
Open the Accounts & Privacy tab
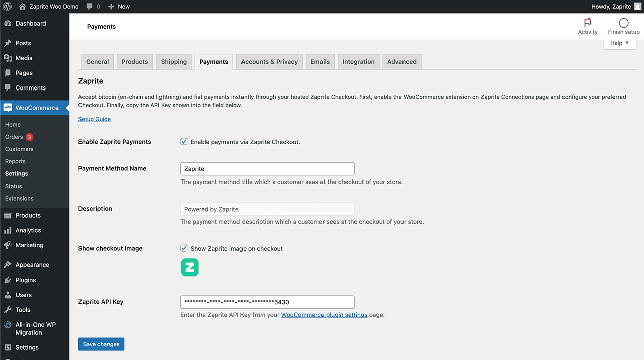270,62
